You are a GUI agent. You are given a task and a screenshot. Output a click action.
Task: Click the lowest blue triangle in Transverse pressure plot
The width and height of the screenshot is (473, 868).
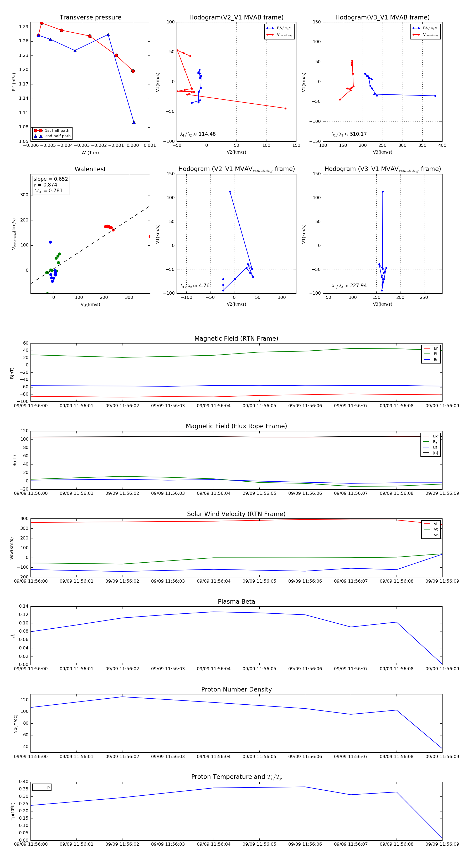134,122
